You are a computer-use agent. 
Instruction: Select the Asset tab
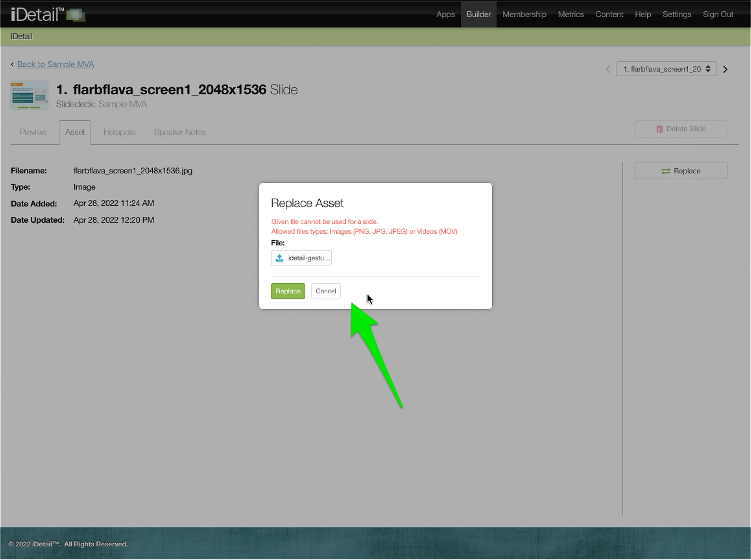(x=75, y=132)
